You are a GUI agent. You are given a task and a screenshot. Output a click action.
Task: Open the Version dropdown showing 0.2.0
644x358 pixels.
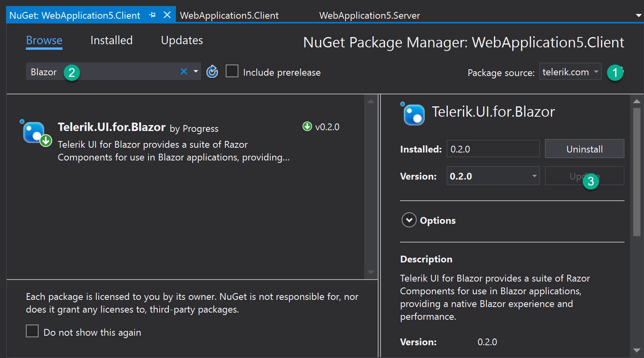point(493,176)
